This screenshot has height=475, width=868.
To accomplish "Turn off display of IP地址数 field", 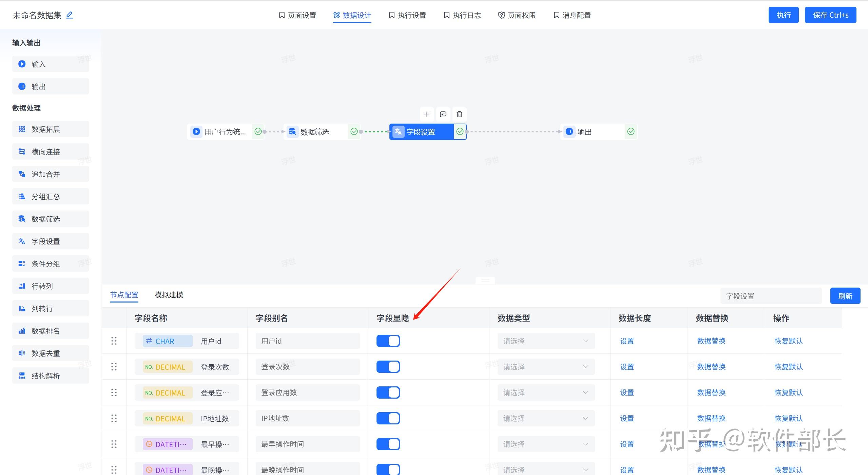I will coord(388,418).
